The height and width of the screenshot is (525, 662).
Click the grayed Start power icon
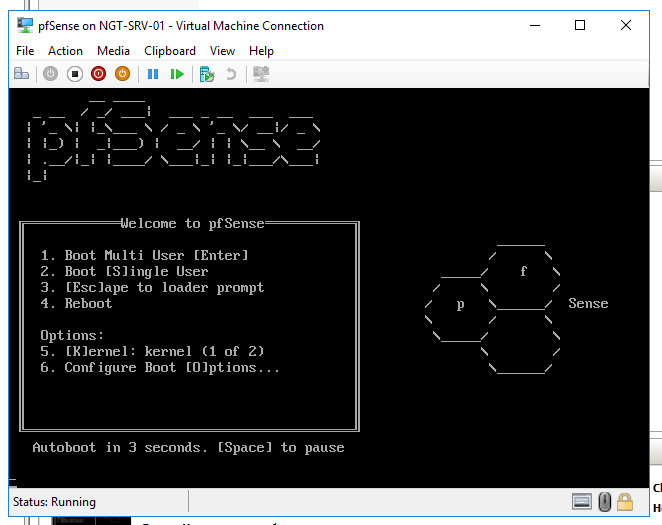tap(51, 74)
